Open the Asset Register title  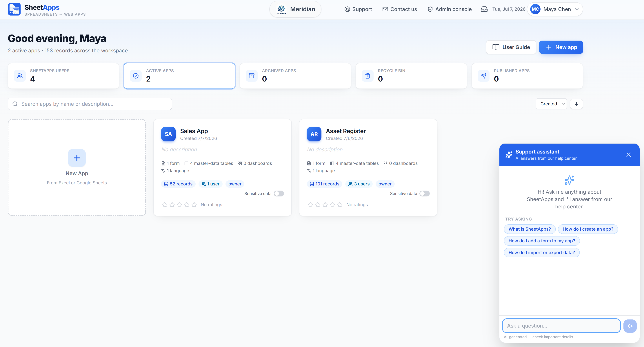pos(345,131)
